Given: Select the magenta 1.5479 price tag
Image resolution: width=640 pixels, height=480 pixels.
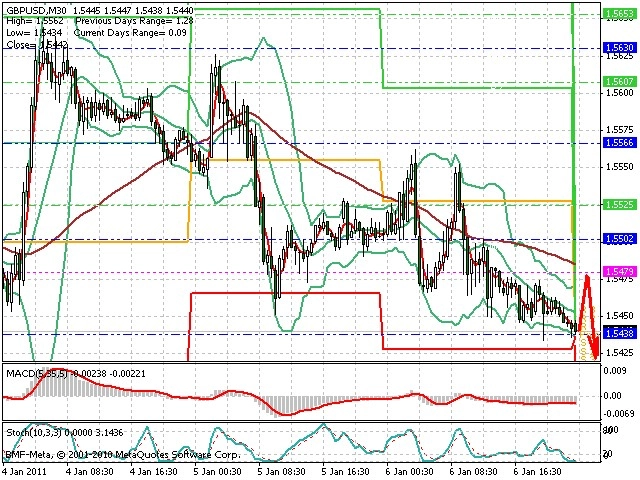Looking at the screenshot, I should coord(619,271).
